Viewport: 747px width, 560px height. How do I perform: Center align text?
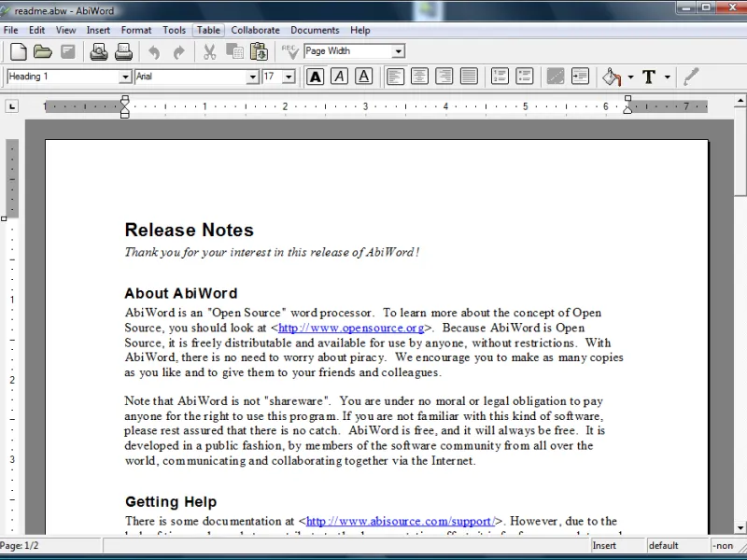pyautogui.click(x=419, y=77)
